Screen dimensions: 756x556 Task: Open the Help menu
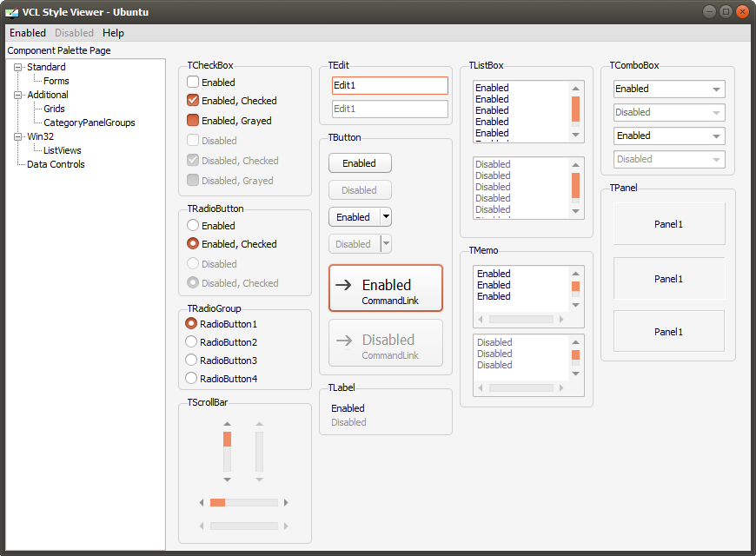tap(113, 33)
